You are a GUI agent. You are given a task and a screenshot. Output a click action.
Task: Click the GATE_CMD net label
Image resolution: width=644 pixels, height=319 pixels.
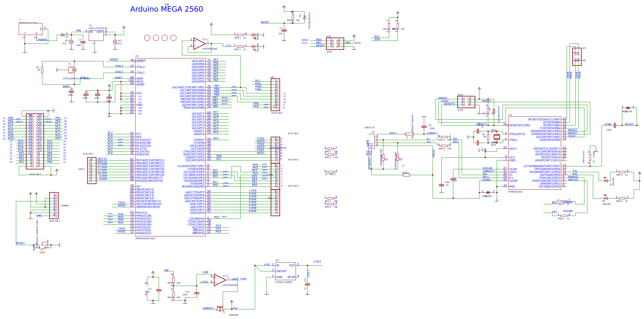pos(239,279)
